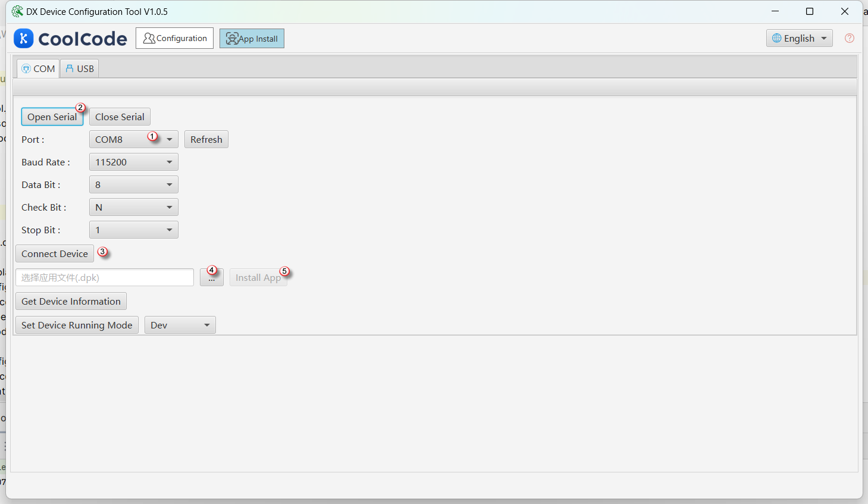Viewport: 868px width, 504px height.
Task: Open the Stop Bit dropdown
Action: point(133,230)
